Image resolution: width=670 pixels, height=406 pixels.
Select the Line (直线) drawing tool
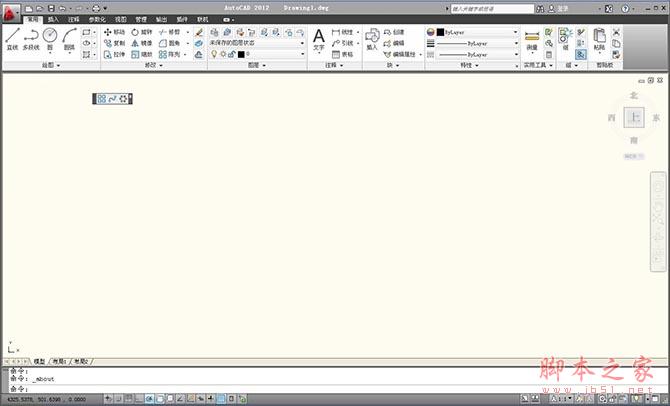click(x=12, y=38)
